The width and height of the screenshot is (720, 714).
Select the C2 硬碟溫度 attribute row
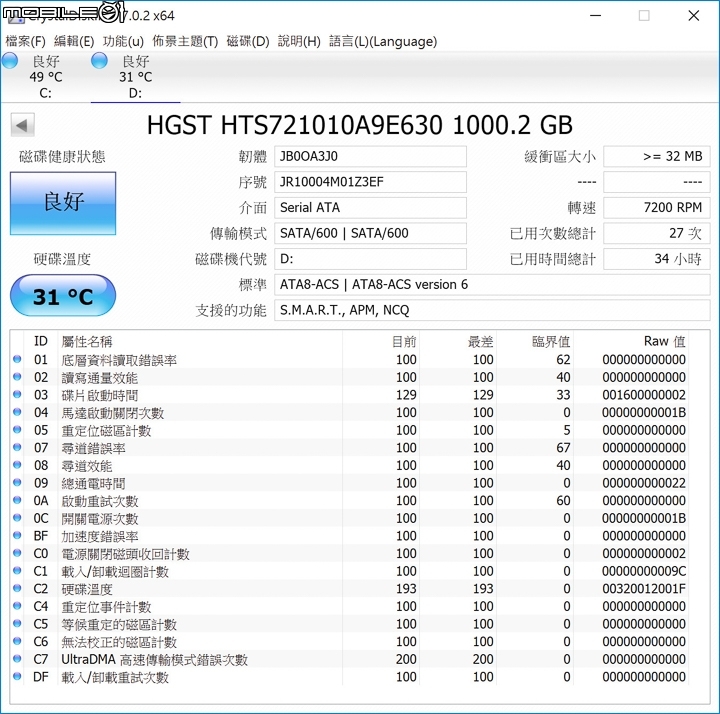pos(349,589)
